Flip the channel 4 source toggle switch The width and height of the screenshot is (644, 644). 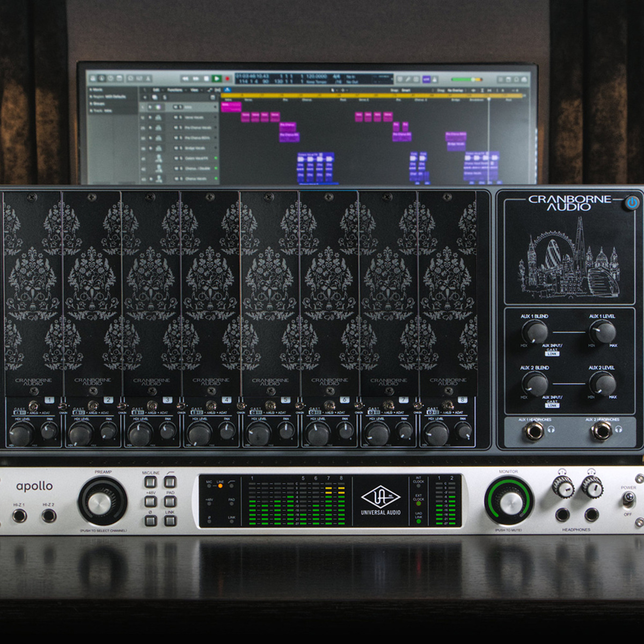point(211,405)
